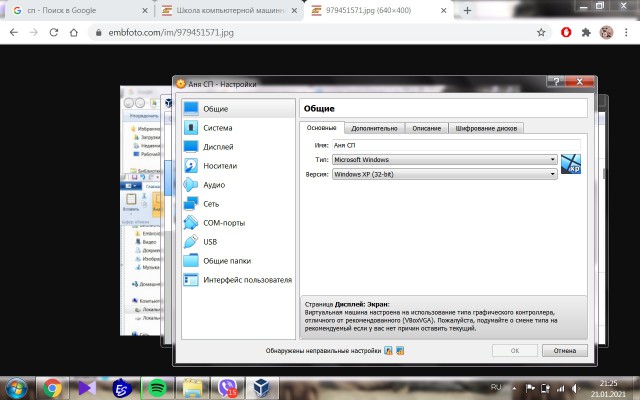Image resolution: width=640 pixels, height=400 pixels.
Task: Click the RU language indicator in tray
Action: pos(496,387)
